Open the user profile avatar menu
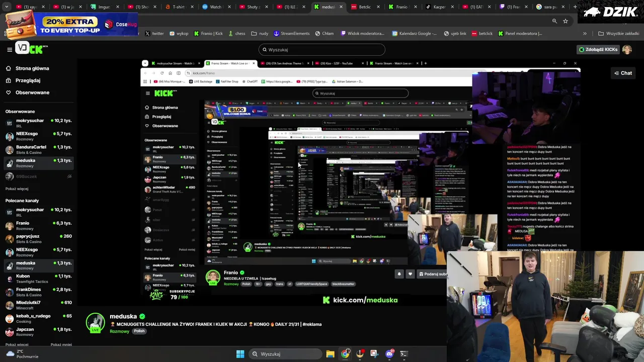The height and width of the screenshot is (362, 644). pyautogui.click(x=627, y=50)
